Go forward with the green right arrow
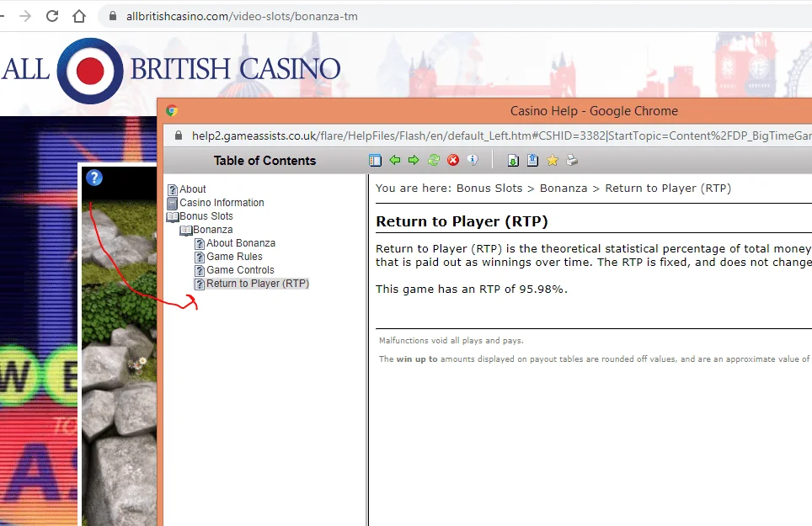 coord(414,161)
